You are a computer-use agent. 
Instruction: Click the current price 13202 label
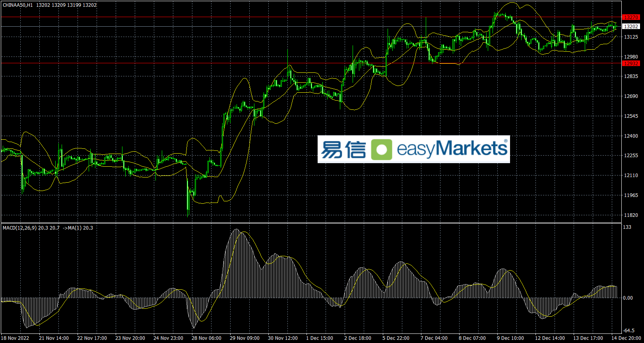coord(631,27)
